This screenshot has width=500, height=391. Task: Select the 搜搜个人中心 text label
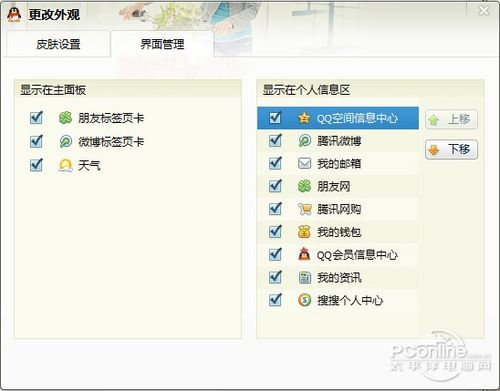(350, 300)
